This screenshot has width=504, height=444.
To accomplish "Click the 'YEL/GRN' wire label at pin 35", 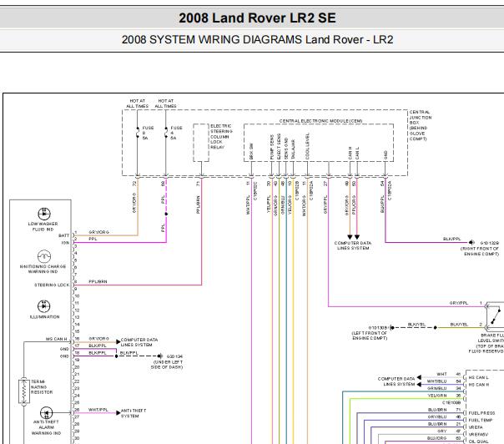I will (437, 396).
